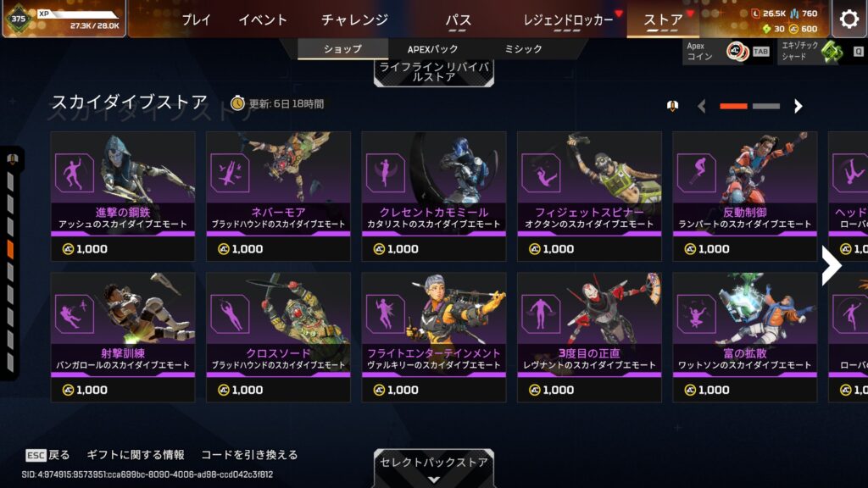Select the gray second page indicator
The width and height of the screenshot is (868, 488).
pyautogui.click(x=766, y=106)
